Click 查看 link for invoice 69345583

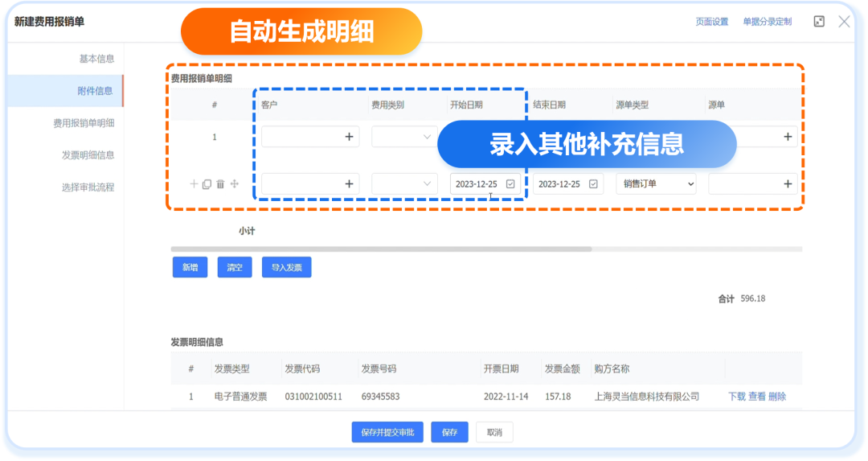(x=757, y=396)
